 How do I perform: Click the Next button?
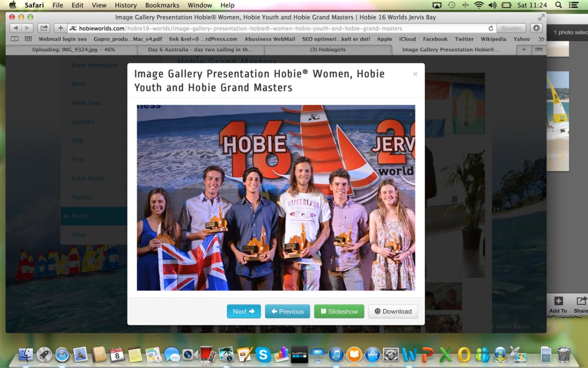point(244,312)
